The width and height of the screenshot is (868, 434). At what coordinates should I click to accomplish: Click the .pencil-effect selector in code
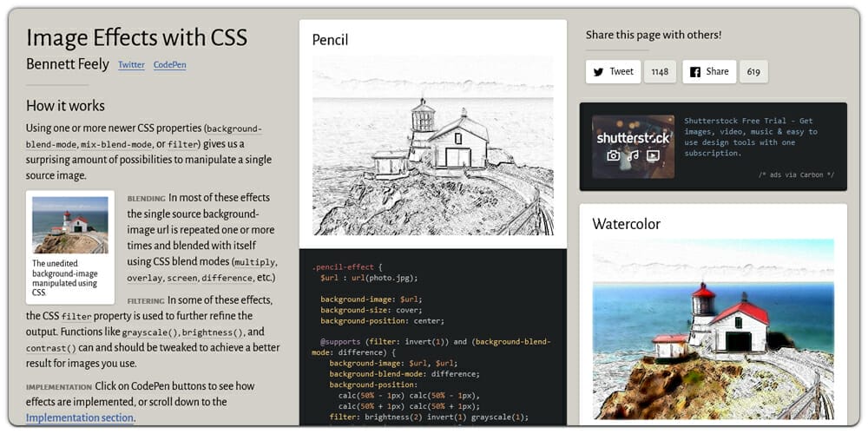(x=343, y=266)
